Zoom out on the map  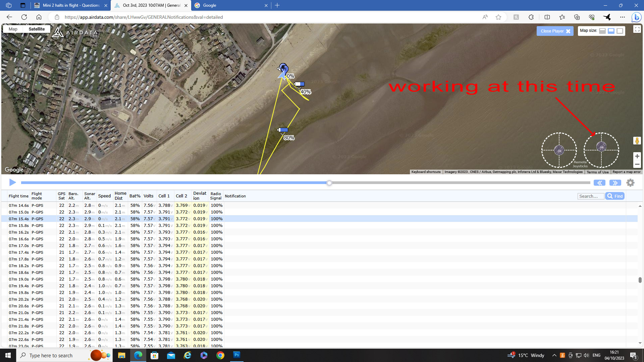coord(637,165)
